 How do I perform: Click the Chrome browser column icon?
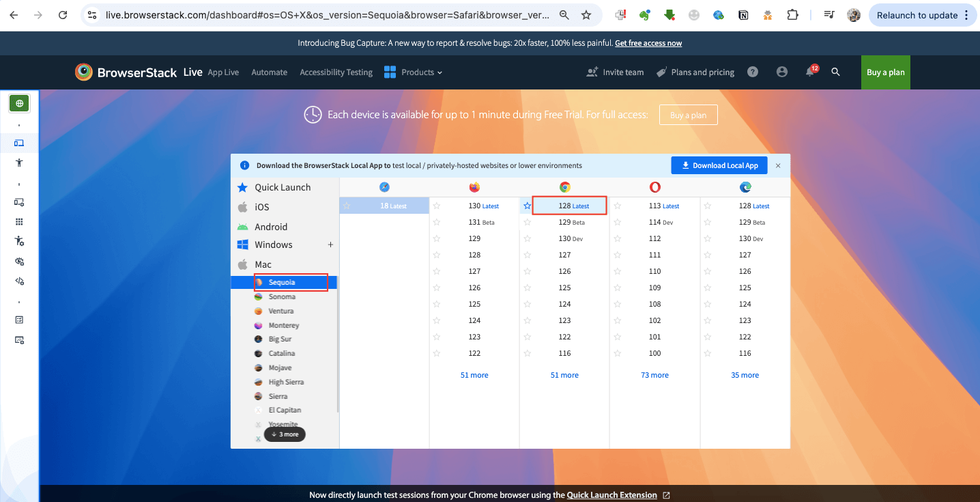click(565, 187)
